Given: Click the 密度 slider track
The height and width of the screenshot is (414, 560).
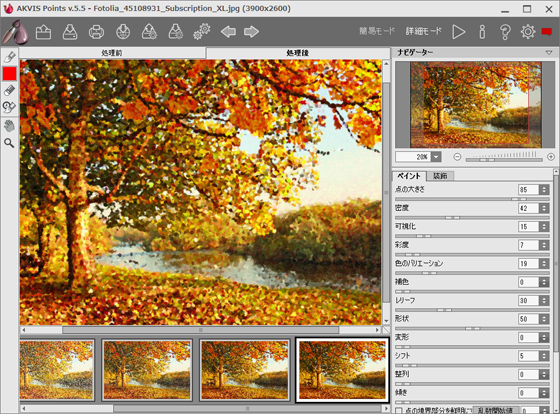Looking at the screenshot, I should [x=472, y=217].
